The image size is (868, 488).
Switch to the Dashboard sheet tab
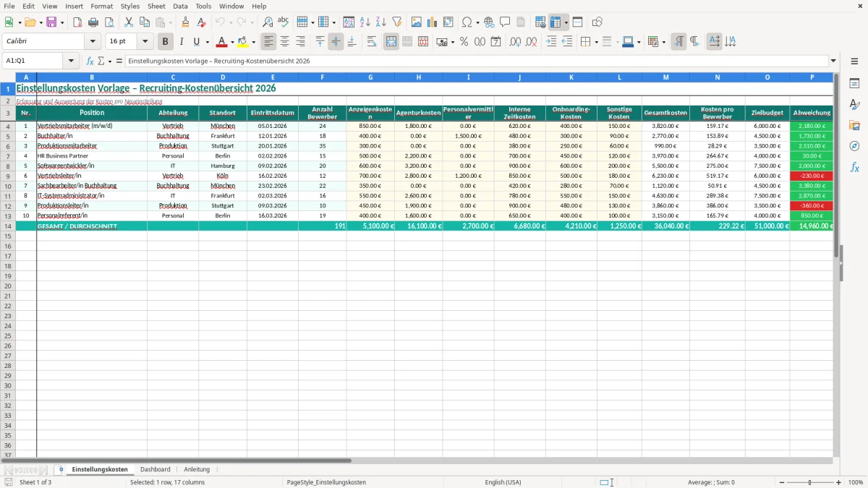[x=156, y=470]
